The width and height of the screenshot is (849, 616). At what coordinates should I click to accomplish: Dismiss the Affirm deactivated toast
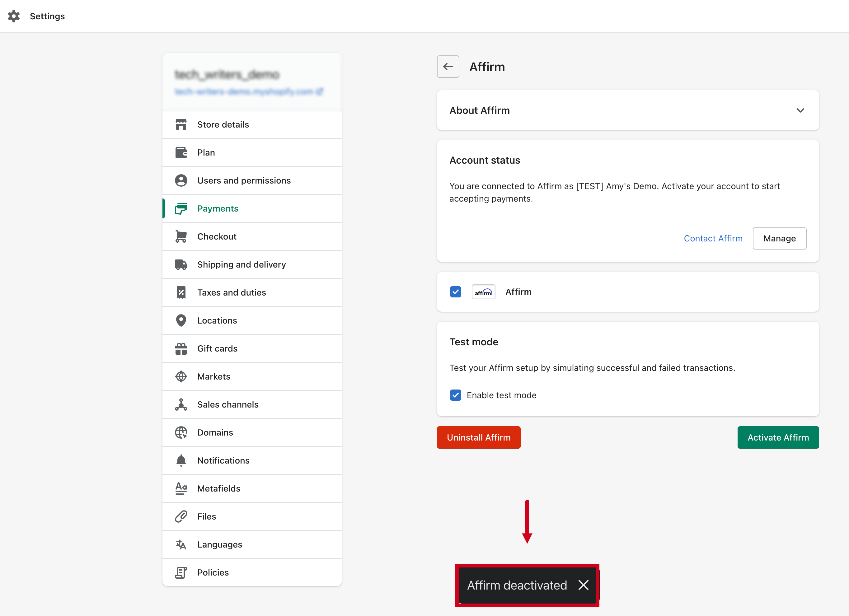click(x=583, y=585)
